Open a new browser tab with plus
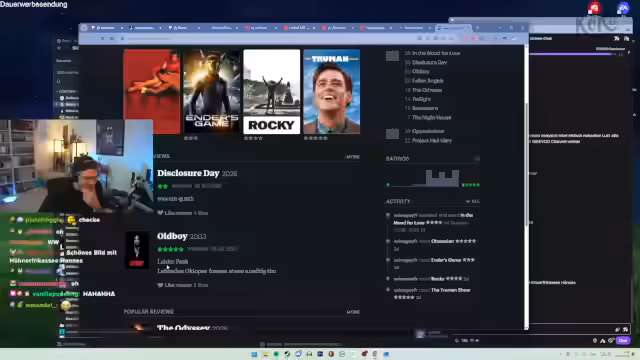The height and width of the screenshot is (360, 640). pos(478,28)
